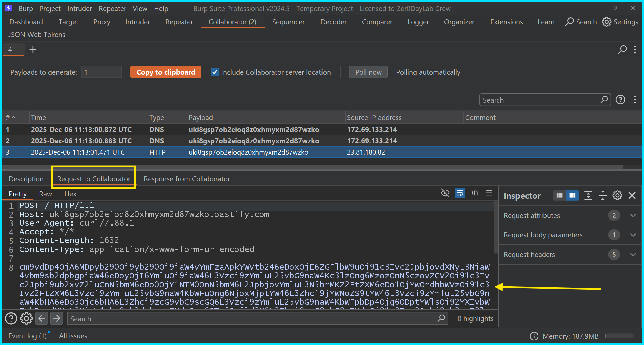Open Event log (1)
The image size is (644, 345).
pyautogui.click(x=28, y=336)
